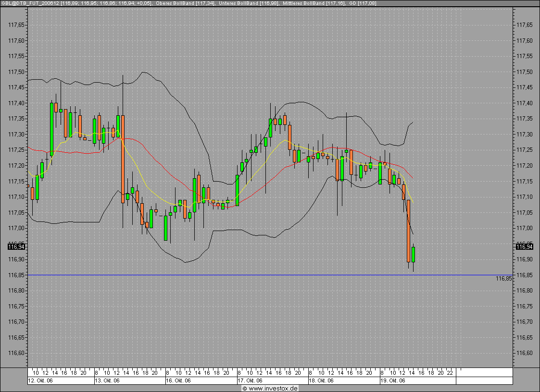Click the 117,60 label on the right price axis
The image size is (540, 392).
click(525, 41)
